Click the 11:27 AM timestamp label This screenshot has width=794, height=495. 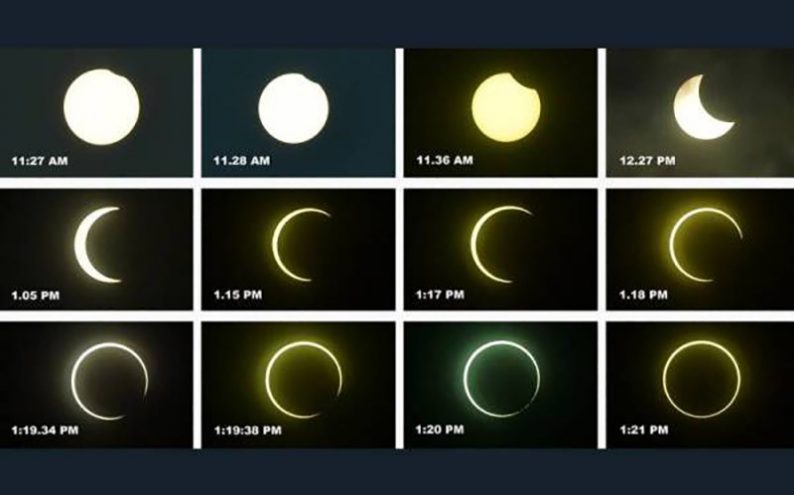click(39, 161)
